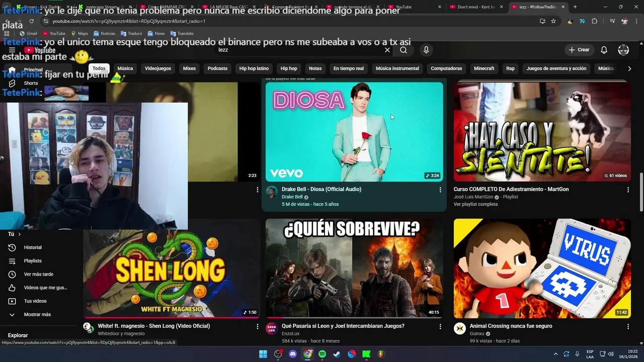Open options menu for MartGon playlist
The image size is (644, 362).
point(628,190)
